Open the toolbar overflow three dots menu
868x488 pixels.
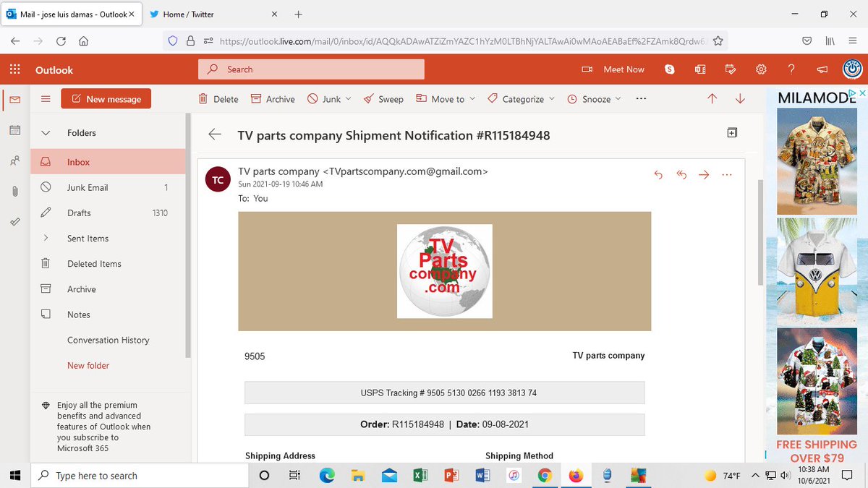[x=641, y=99]
